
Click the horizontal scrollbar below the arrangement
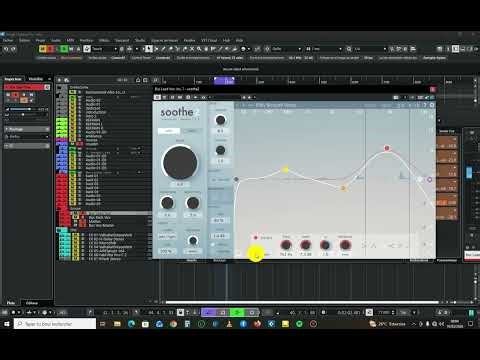[302, 302]
